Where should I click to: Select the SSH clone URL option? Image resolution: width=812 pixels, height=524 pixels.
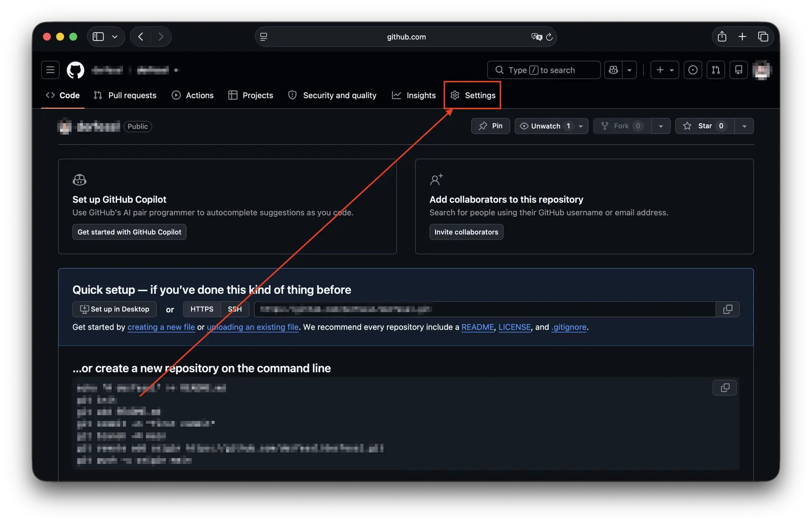[235, 309]
